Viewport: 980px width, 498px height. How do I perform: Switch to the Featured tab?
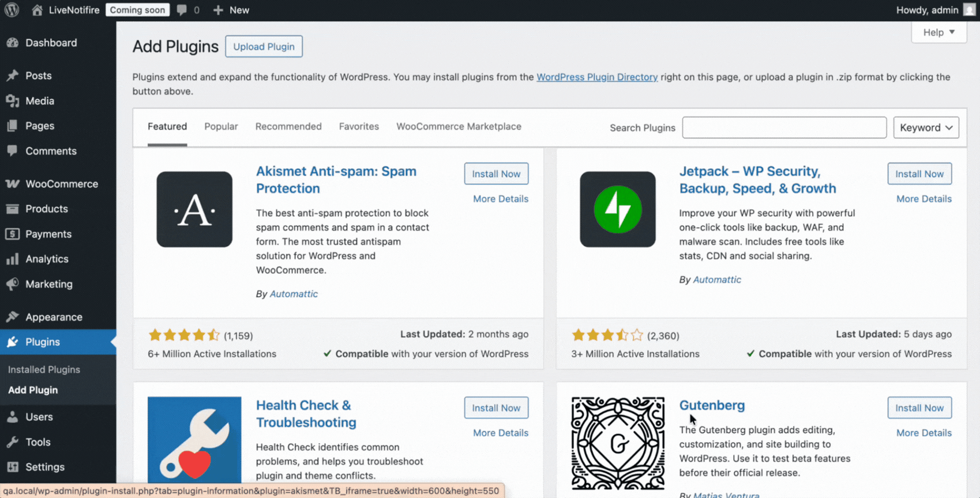pos(167,126)
